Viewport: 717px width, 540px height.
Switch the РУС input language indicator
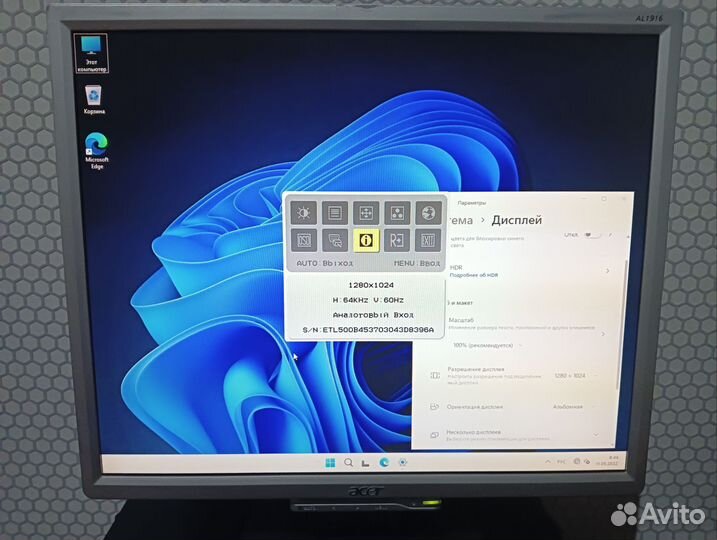click(560, 464)
